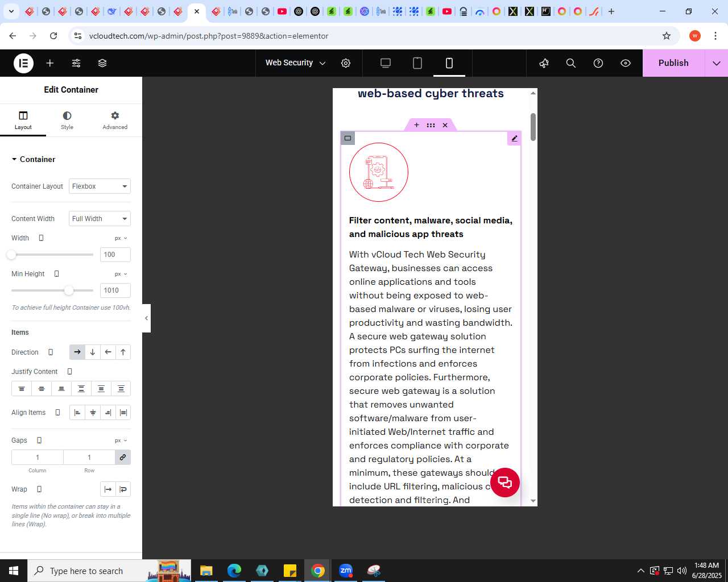Justify content to Start
Image resolution: width=728 pixels, height=582 pixels.
click(x=22, y=389)
